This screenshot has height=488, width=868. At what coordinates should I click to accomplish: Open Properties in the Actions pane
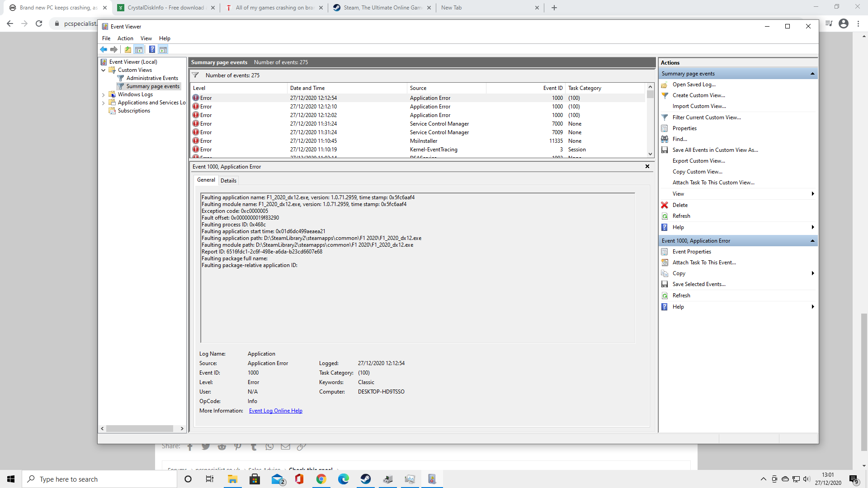tap(684, 128)
